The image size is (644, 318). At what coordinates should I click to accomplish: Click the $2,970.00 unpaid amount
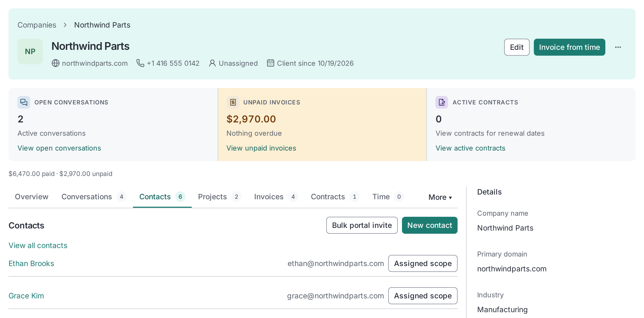coord(251,119)
